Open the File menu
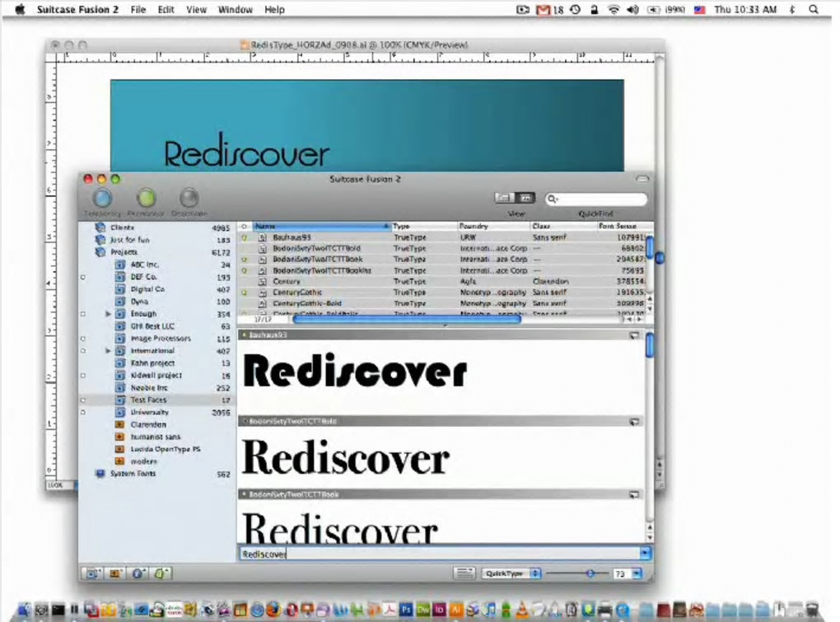Screen dimensions: 840x622 tap(138, 10)
